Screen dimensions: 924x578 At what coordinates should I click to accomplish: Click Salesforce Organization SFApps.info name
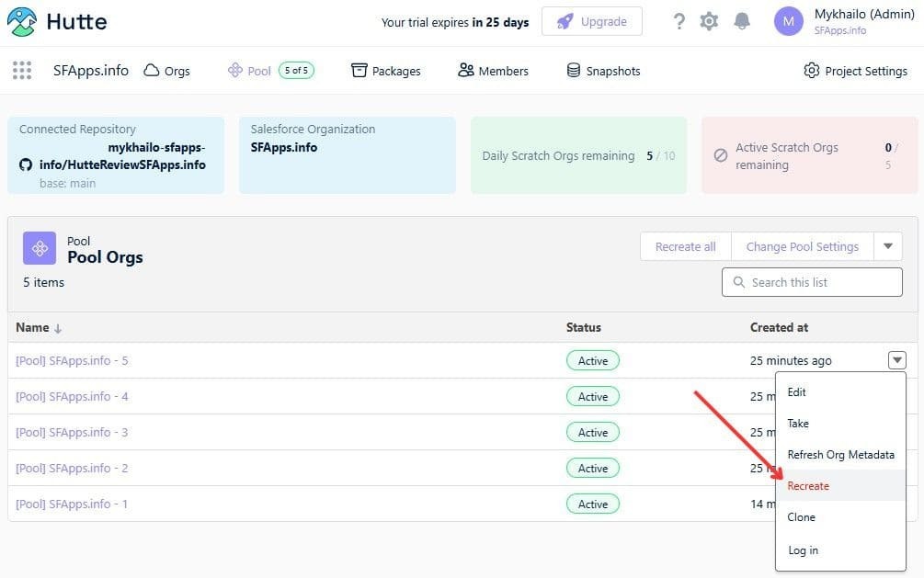coord(283,147)
